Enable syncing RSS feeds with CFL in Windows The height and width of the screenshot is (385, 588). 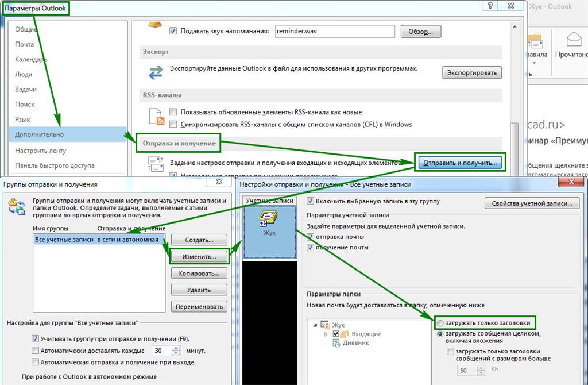(173, 124)
